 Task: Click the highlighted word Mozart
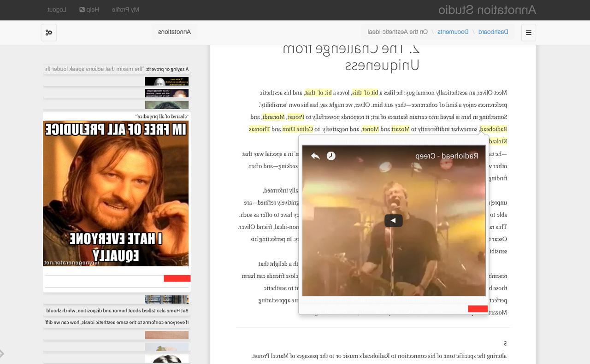coord(401,129)
